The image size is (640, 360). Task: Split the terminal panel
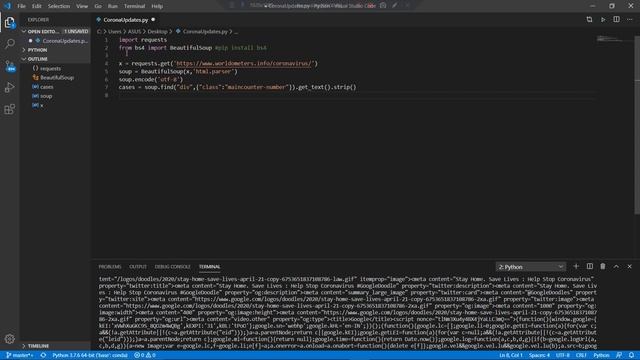[589, 267]
